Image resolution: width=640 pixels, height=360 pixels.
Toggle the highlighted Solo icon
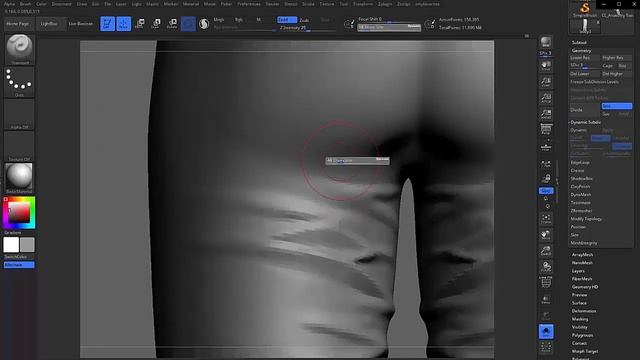(546, 331)
